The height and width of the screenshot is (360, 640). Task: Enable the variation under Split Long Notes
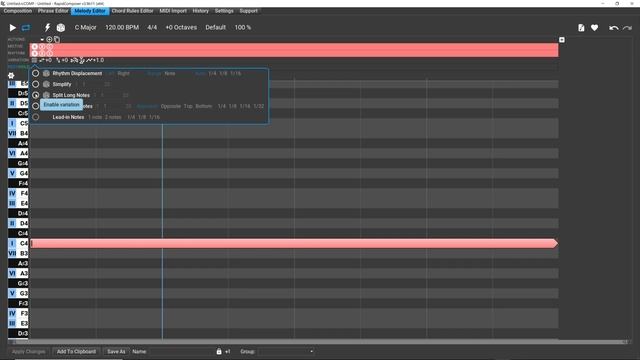[x=36, y=106]
